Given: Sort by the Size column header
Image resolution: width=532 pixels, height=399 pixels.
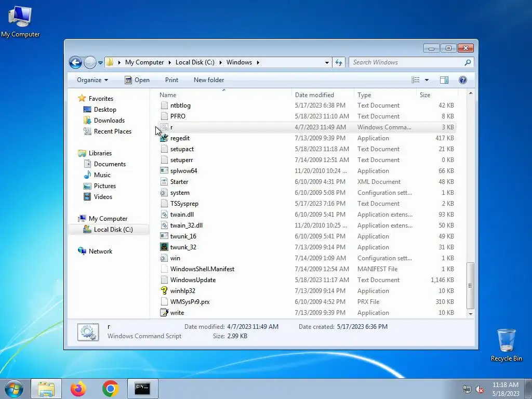Looking at the screenshot, I should click(437, 95).
